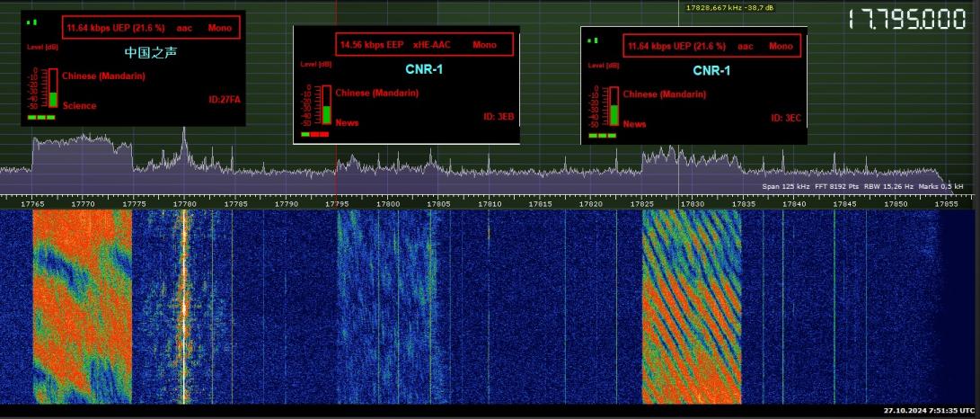Click the orange DRM signal near 17770 in waterfall

point(82,307)
